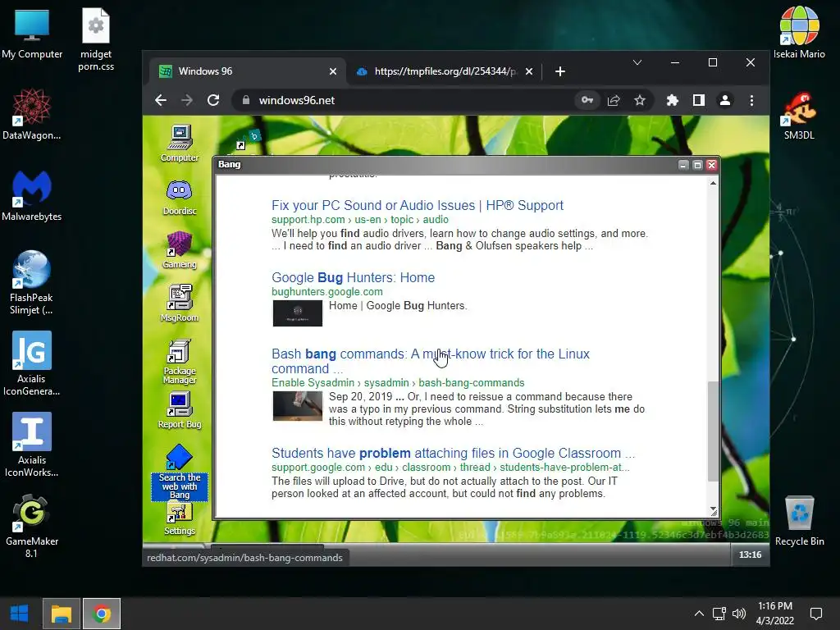Open File Explorer from the taskbar

coord(61,614)
